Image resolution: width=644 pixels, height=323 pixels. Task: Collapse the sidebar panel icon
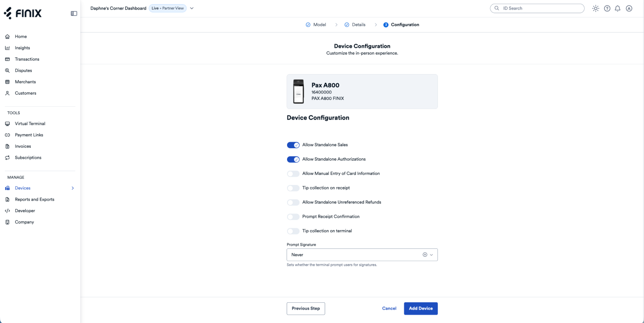click(x=74, y=13)
